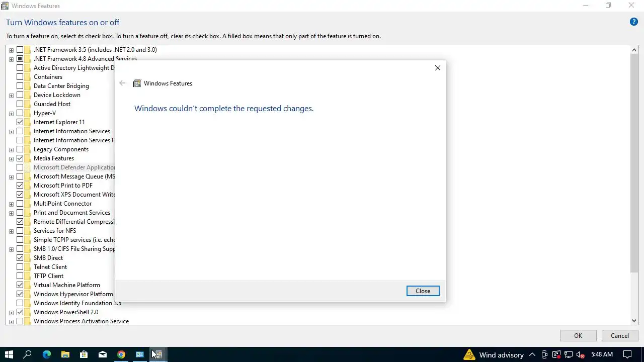644x362 pixels.
Task: Click folder icon beside Containers
Action: (28, 77)
